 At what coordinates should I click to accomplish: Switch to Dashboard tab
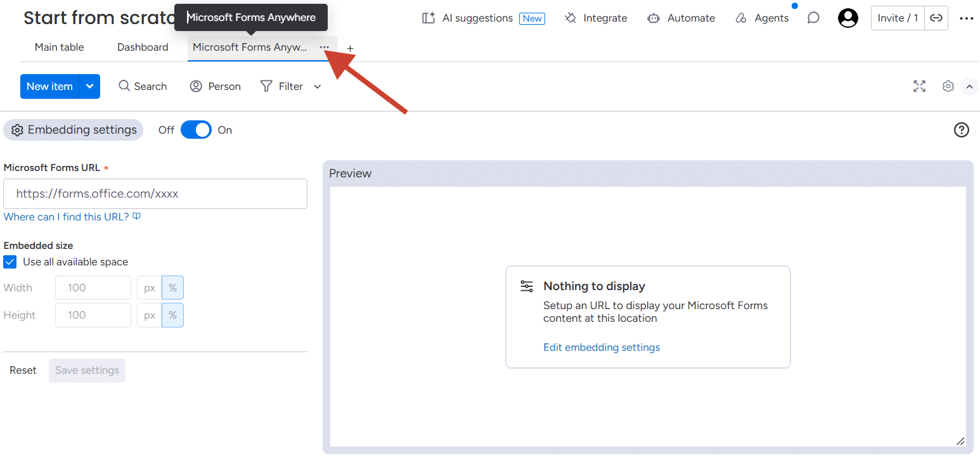coord(143,48)
